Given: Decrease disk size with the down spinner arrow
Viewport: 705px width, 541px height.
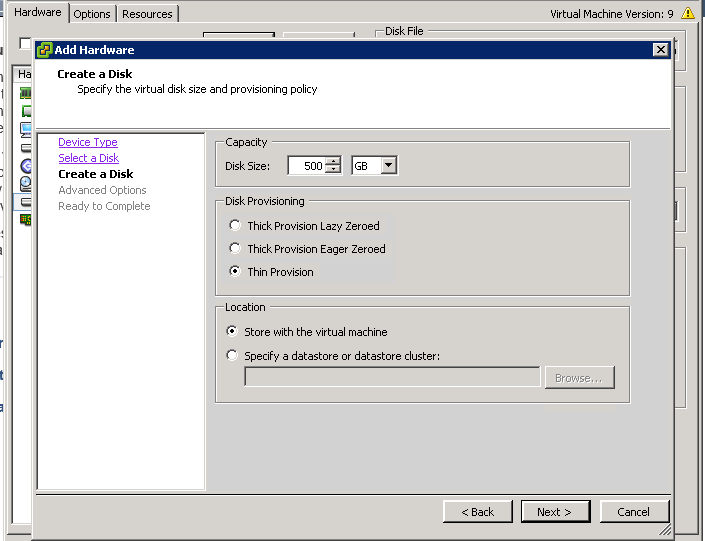Looking at the screenshot, I should [333, 170].
